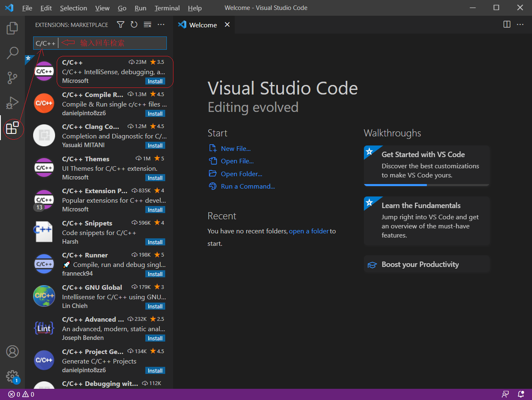Install C/C++ GNU Global extension
Screen dimensions: 532x400
(x=155, y=306)
